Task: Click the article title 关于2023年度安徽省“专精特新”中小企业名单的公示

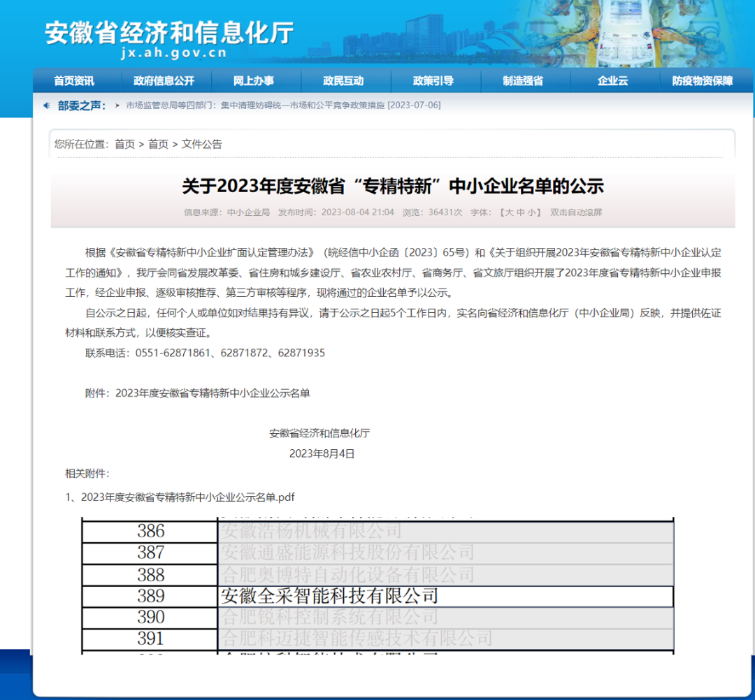Action: pyautogui.click(x=393, y=187)
